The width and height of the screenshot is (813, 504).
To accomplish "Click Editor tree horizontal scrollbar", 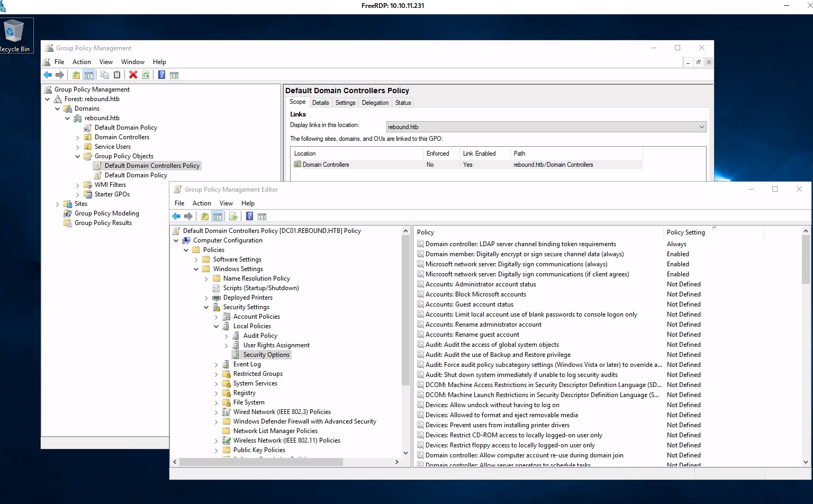I will 260,462.
